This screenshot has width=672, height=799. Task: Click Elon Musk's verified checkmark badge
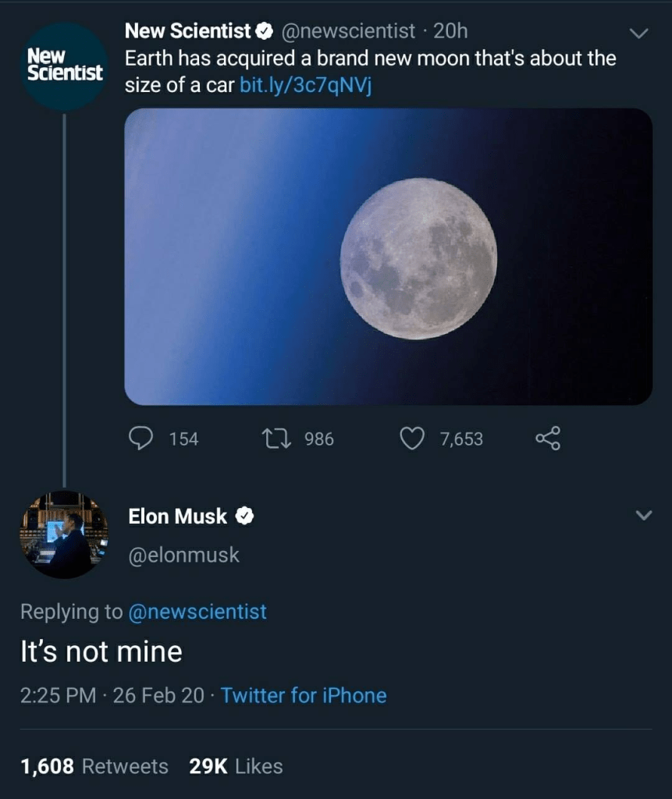[244, 516]
